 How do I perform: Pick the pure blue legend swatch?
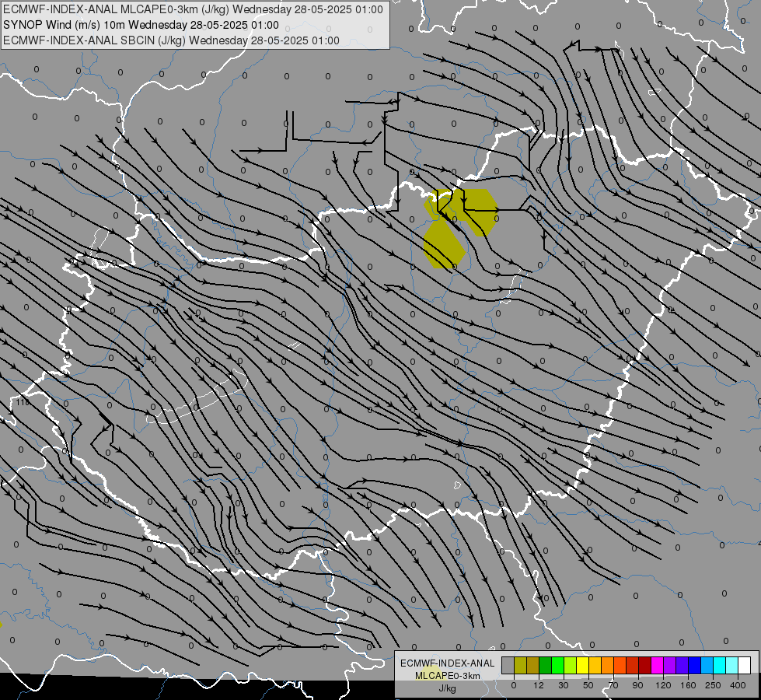click(x=695, y=665)
